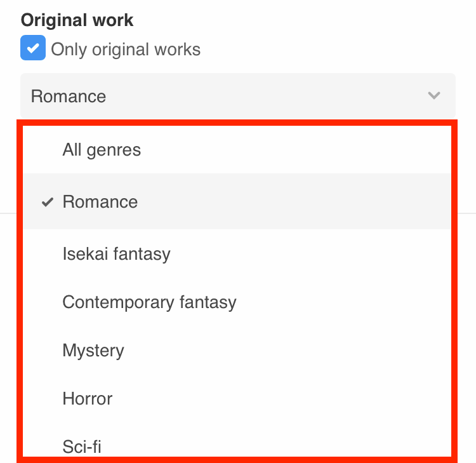Click the 'Only original works' label text
This screenshot has width=476, height=463.
(126, 50)
